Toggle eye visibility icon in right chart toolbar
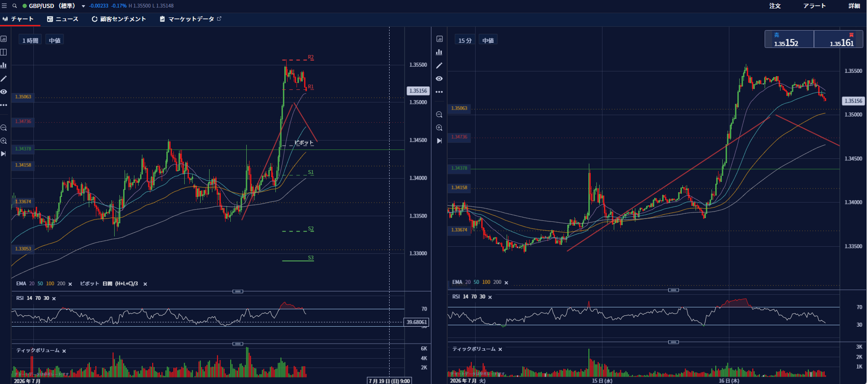The image size is (868, 384). pos(439,78)
